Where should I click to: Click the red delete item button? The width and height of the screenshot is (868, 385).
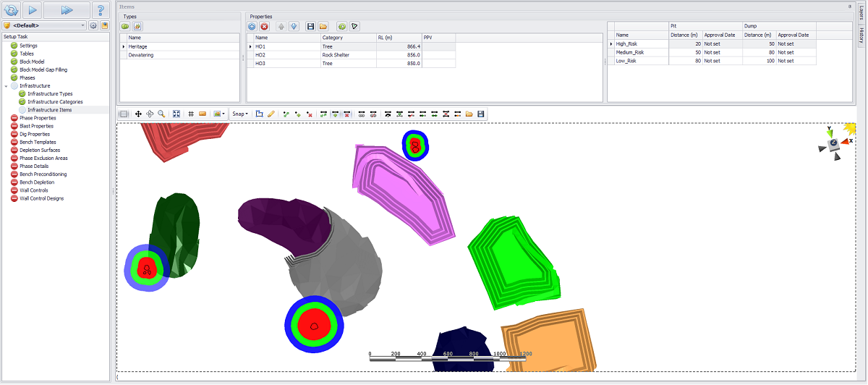pyautogui.click(x=264, y=26)
